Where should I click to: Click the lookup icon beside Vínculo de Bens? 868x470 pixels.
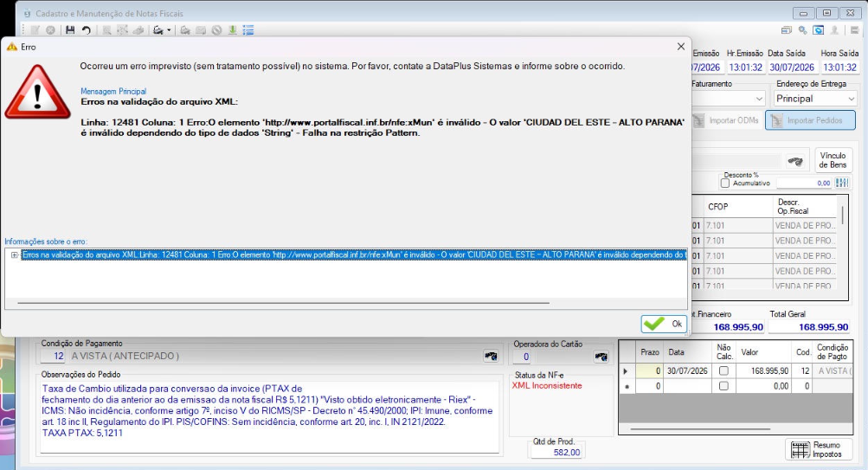(795, 161)
